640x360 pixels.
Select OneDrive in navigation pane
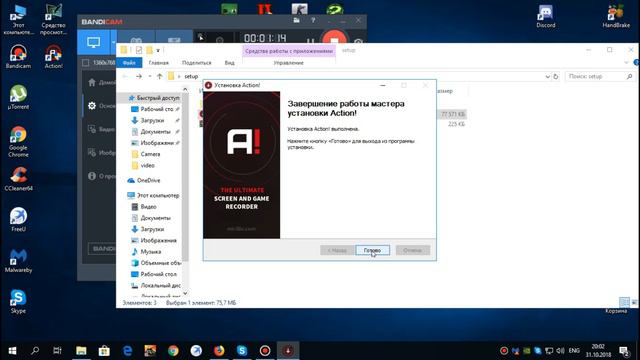[x=144, y=180]
